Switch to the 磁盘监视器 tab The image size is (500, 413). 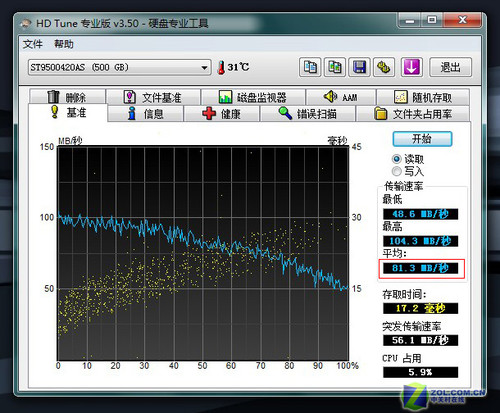tap(253, 97)
